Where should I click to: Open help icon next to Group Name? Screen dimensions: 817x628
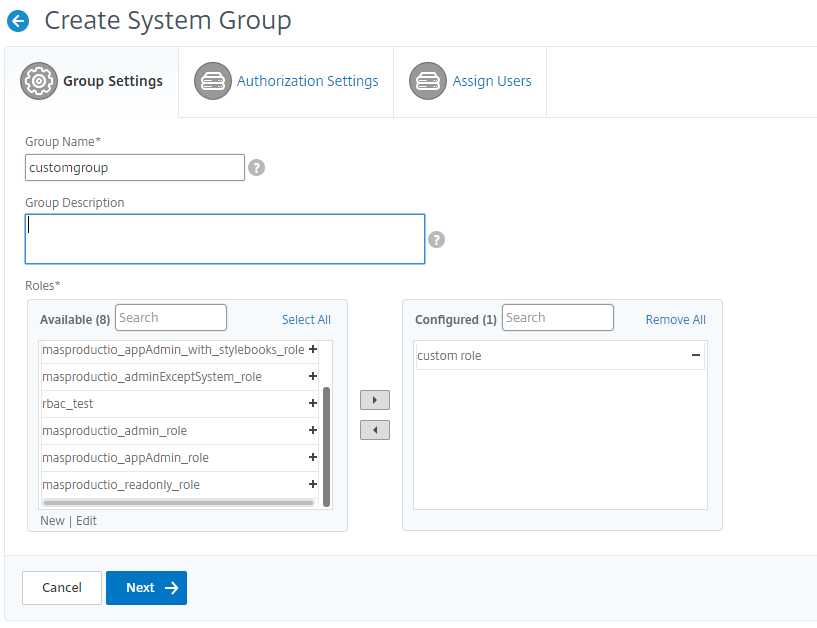256,168
